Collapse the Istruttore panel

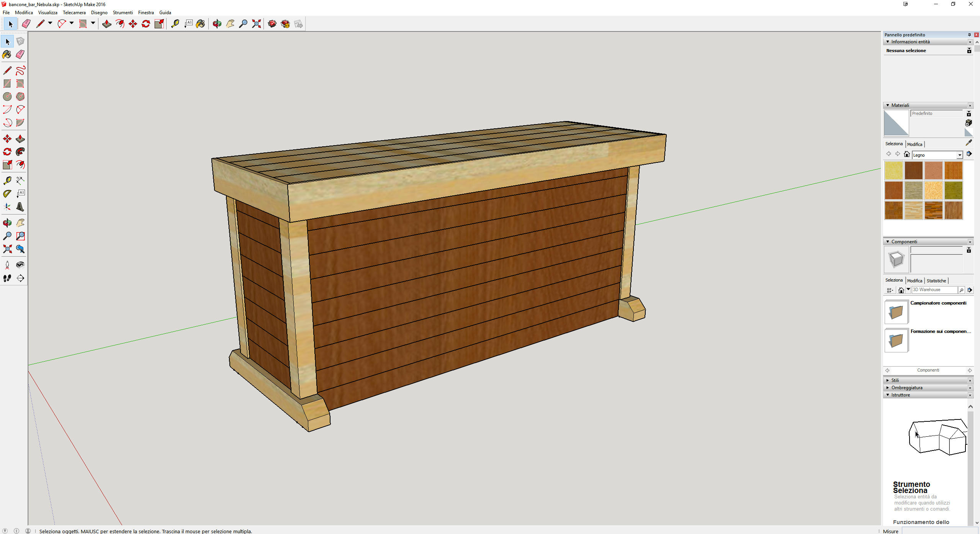[x=888, y=395]
